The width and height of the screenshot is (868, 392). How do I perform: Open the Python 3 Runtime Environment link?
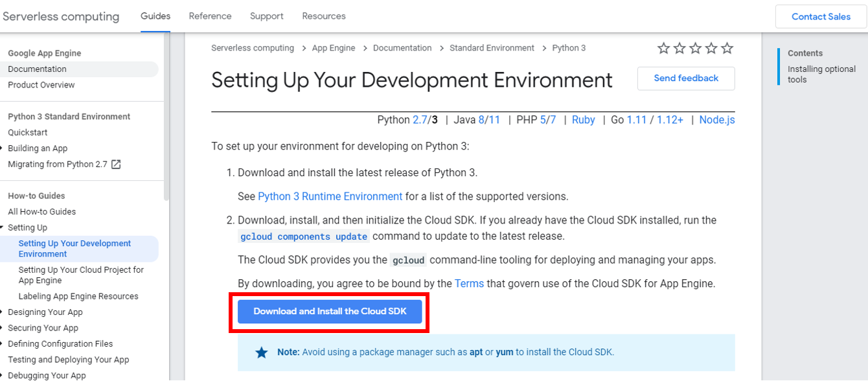coord(330,196)
